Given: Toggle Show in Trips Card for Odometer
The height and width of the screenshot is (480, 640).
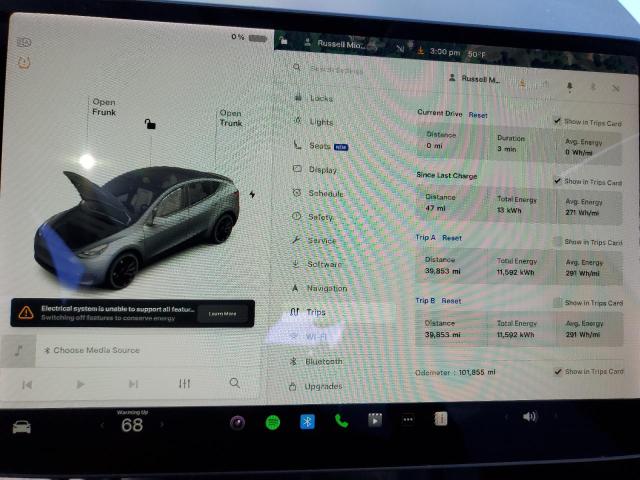Looking at the screenshot, I should tap(558, 371).
